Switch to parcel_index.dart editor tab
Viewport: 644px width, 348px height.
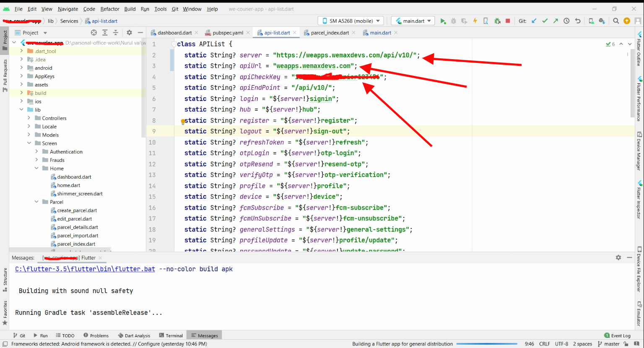click(330, 33)
